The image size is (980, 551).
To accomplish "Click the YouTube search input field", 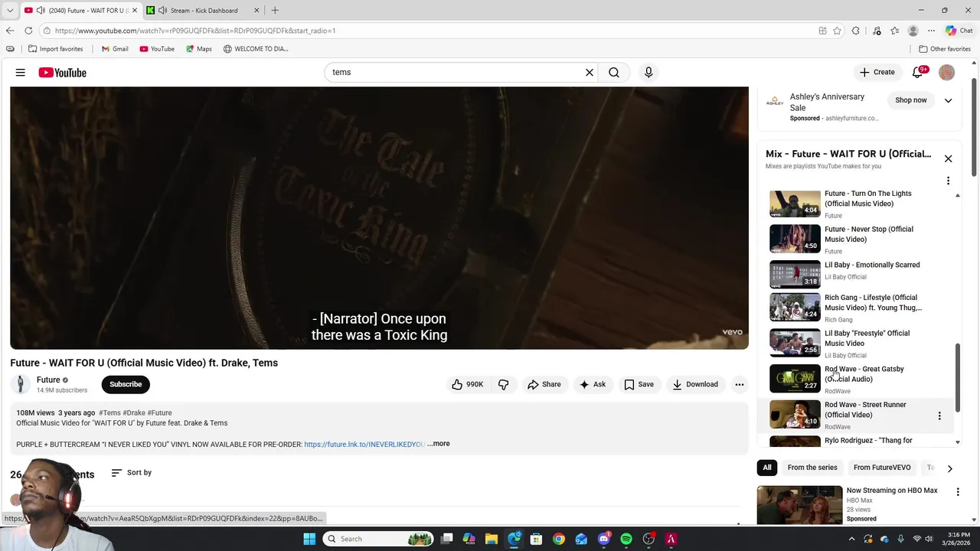I will click(456, 73).
